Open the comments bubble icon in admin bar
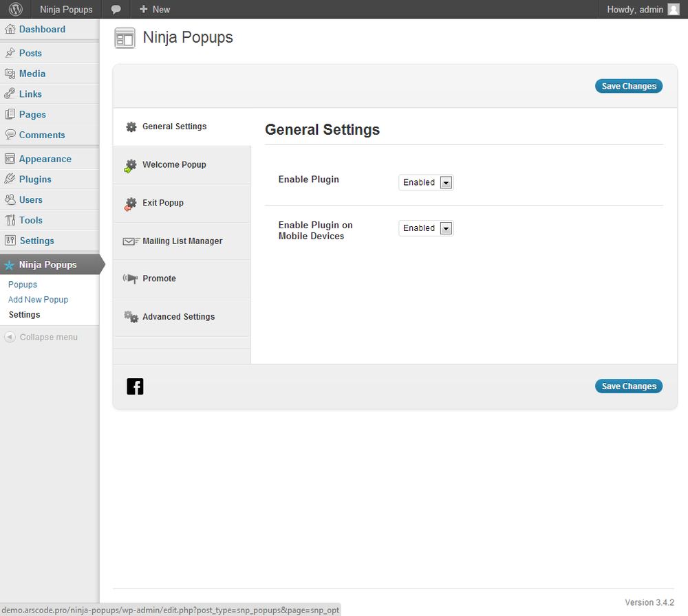The width and height of the screenshot is (688, 616). coord(116,10)
